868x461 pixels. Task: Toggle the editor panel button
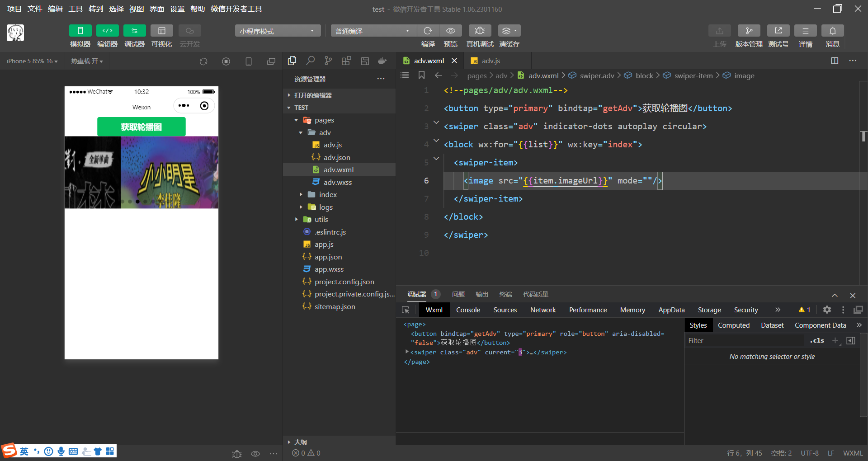coord(107,31)
